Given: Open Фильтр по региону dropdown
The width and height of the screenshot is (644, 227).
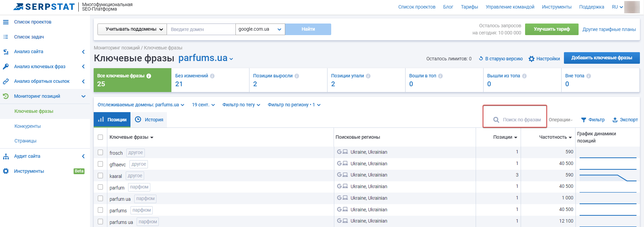Looking at the screenshot, I should point(294,105).
